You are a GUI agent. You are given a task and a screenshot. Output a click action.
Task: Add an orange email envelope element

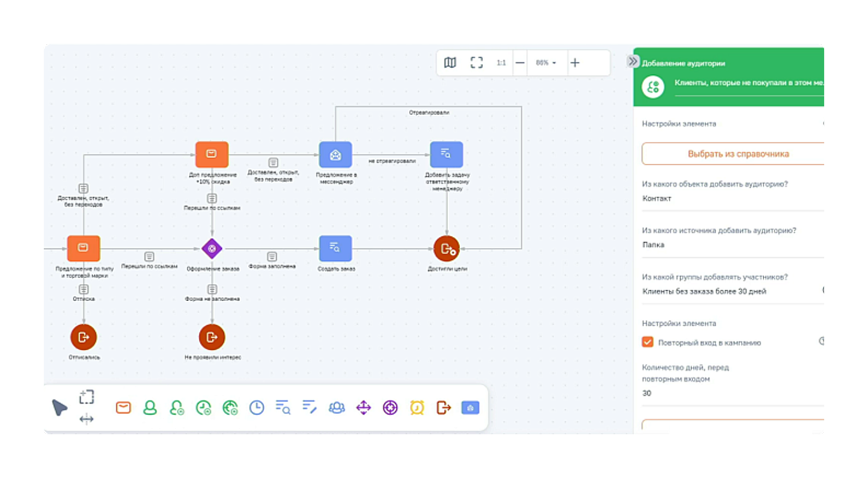click(123, 408)
